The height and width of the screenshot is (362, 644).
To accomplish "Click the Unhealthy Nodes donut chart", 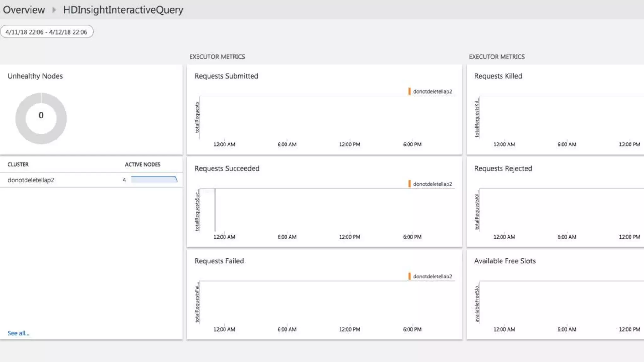I will (x=41, y=118).
